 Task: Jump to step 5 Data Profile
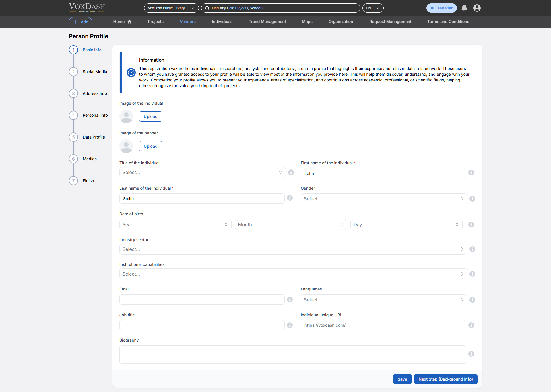94,137
